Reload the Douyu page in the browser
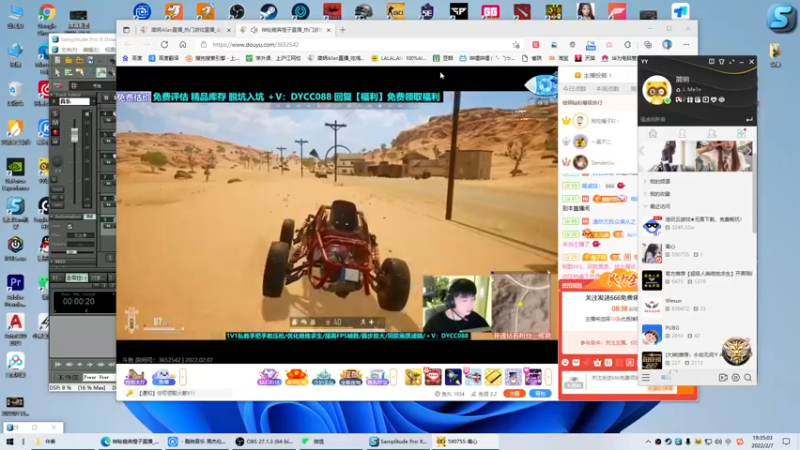The image size is (800, 450). tap(164, 44)
